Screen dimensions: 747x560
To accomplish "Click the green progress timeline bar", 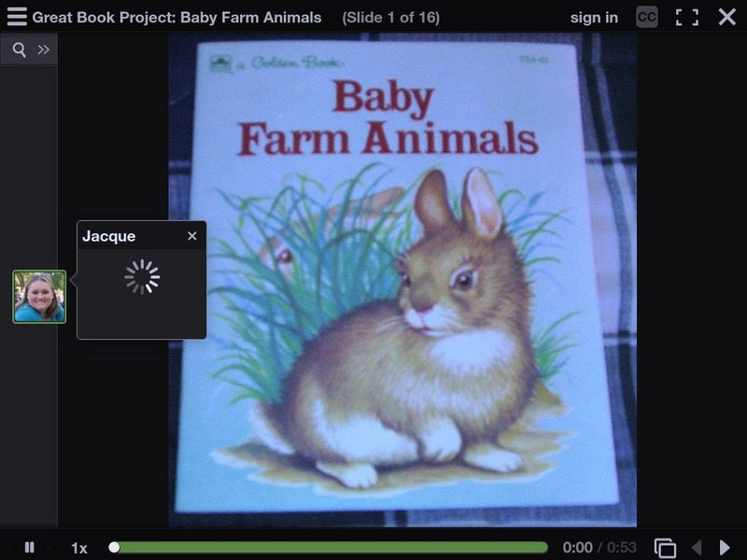I will point(331,547).
